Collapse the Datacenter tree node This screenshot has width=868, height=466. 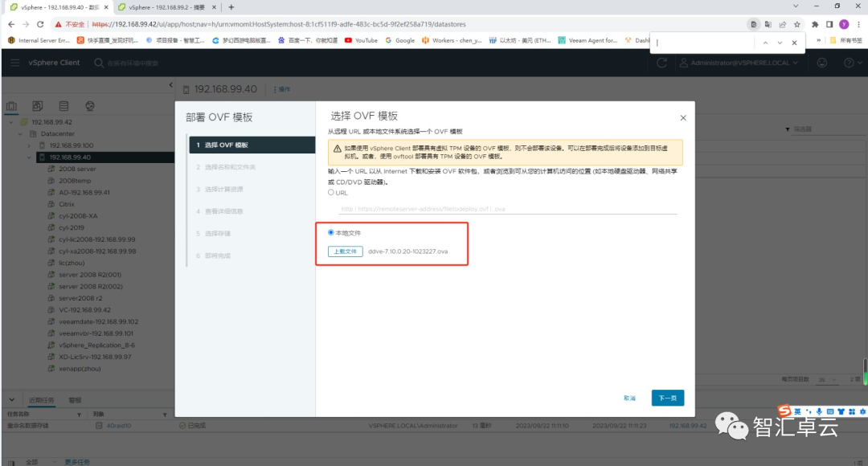[x=20, y=134]
